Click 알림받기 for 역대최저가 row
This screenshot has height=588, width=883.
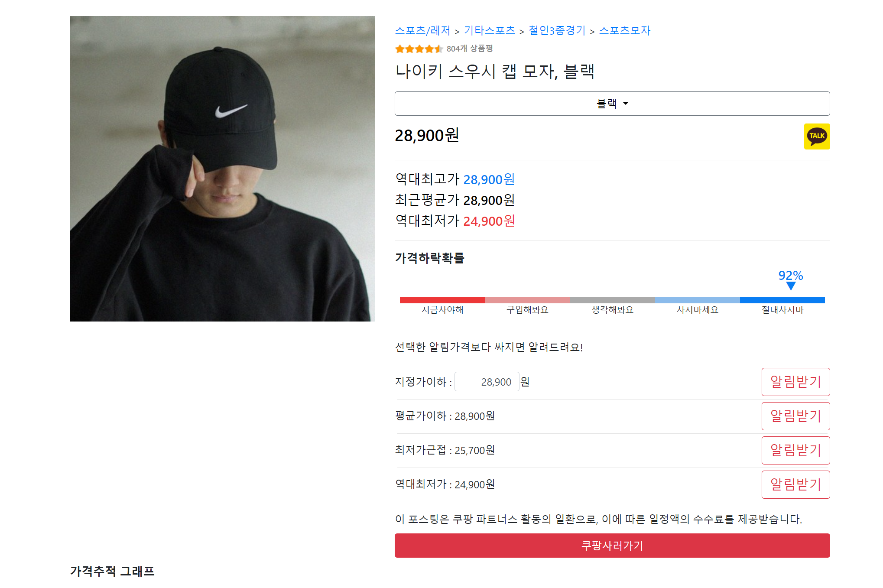(795, 484)
